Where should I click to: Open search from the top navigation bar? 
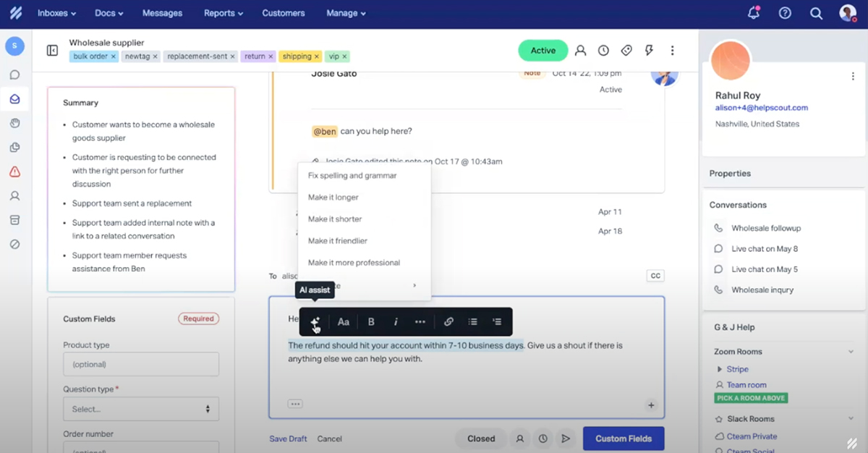pos(816,13)
